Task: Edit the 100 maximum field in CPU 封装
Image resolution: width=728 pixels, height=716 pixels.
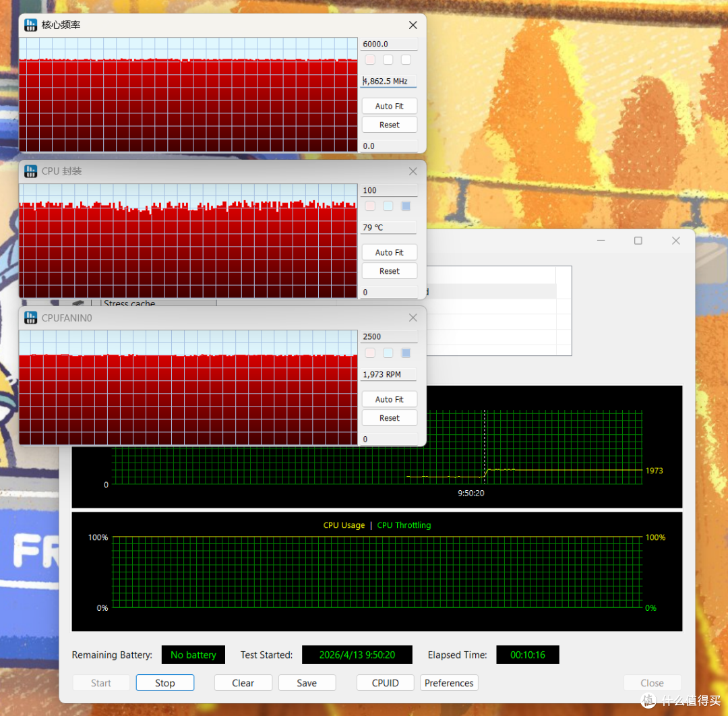Action: (x=389, y=190)
